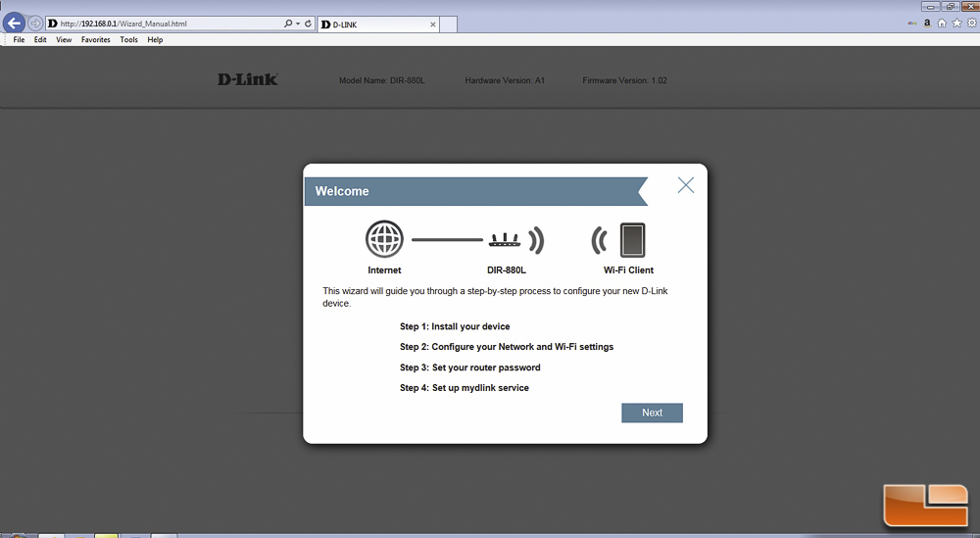Screen dimensions: 980x538
Task: Click the eBay toolbar shortcut
Action: coord(912,24)
